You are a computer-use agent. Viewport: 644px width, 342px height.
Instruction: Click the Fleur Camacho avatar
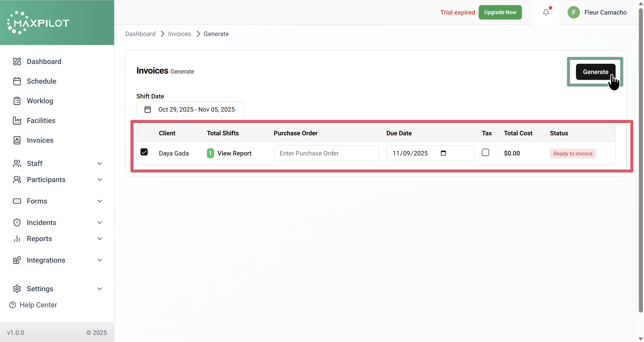574,12
